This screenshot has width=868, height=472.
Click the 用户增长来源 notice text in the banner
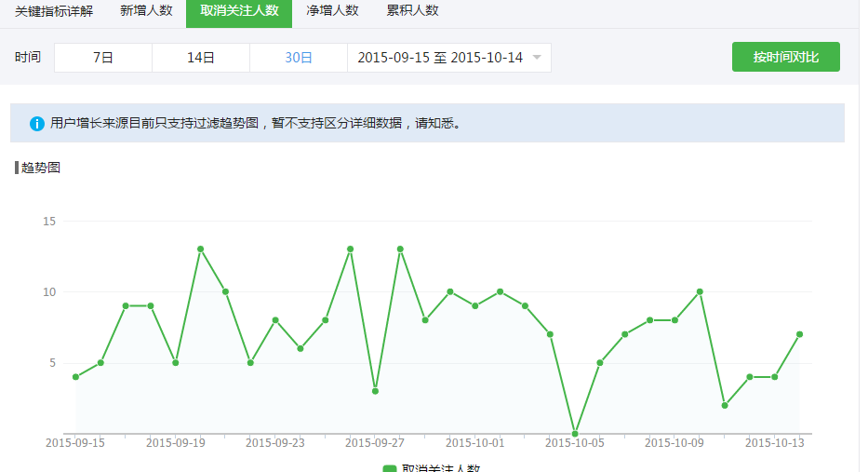(256, 123)
